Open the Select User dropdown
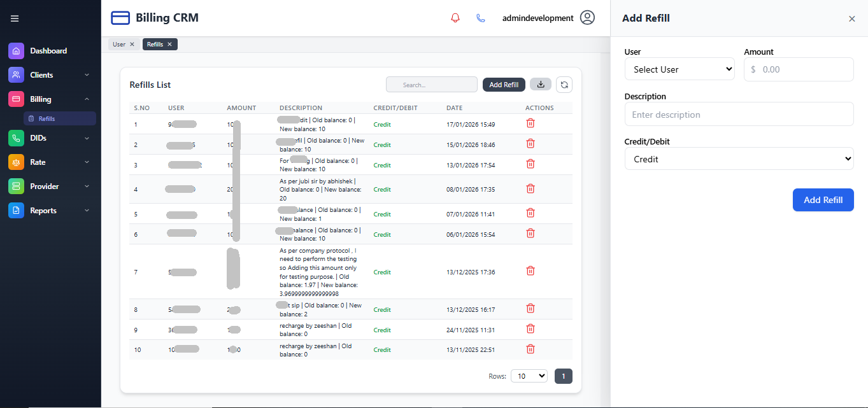Viewport: 868px width, 408px height. (x=679, y=69)
